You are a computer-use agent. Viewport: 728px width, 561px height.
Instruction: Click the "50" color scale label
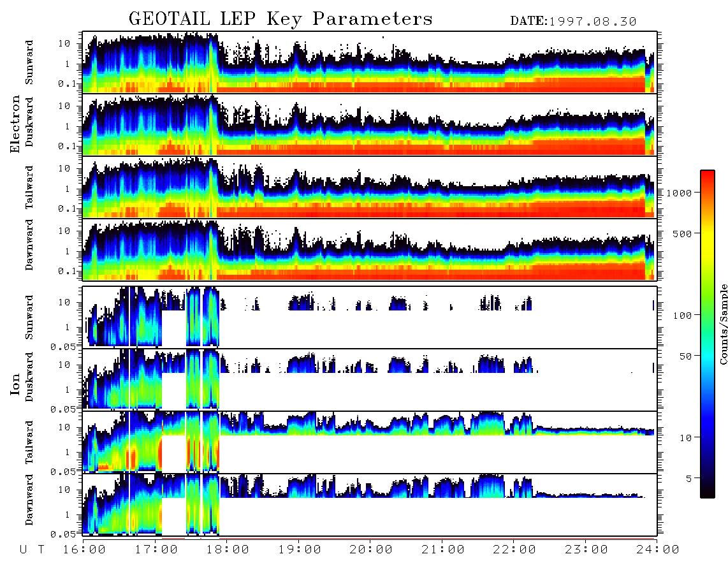[686, 356]
